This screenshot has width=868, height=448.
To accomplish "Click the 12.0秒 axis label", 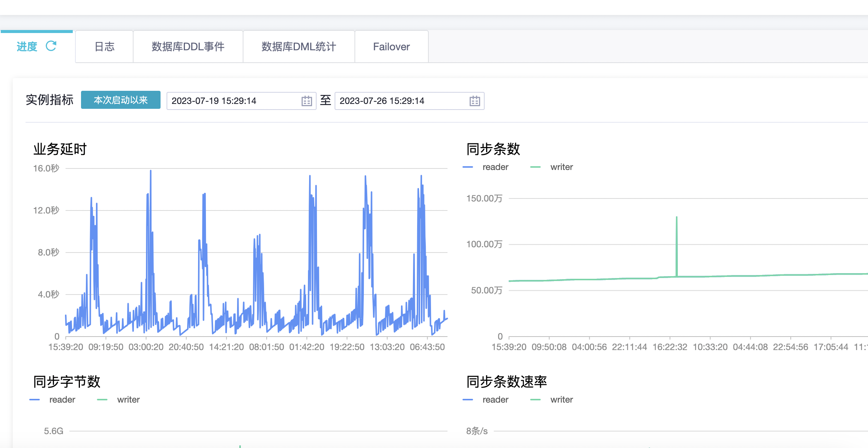I will click(46, 210).
